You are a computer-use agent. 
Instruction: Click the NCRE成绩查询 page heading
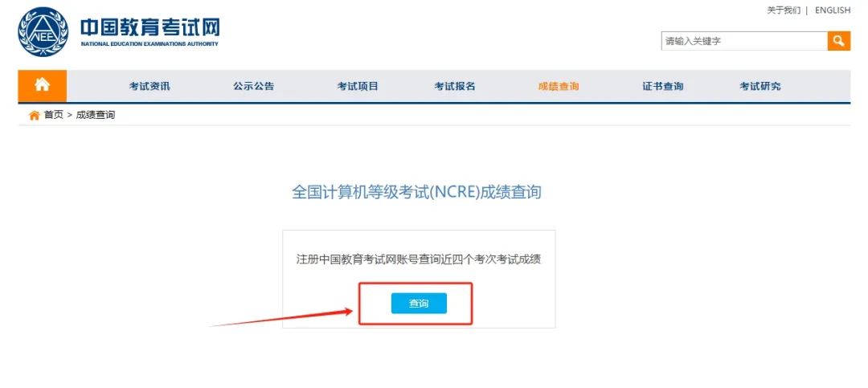(416, 192)
